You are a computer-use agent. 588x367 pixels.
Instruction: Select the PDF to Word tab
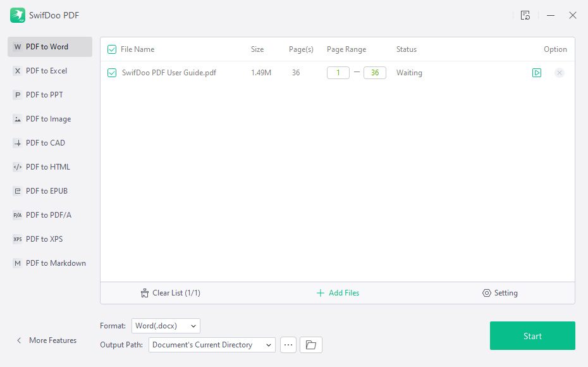[x=50, y=47]
